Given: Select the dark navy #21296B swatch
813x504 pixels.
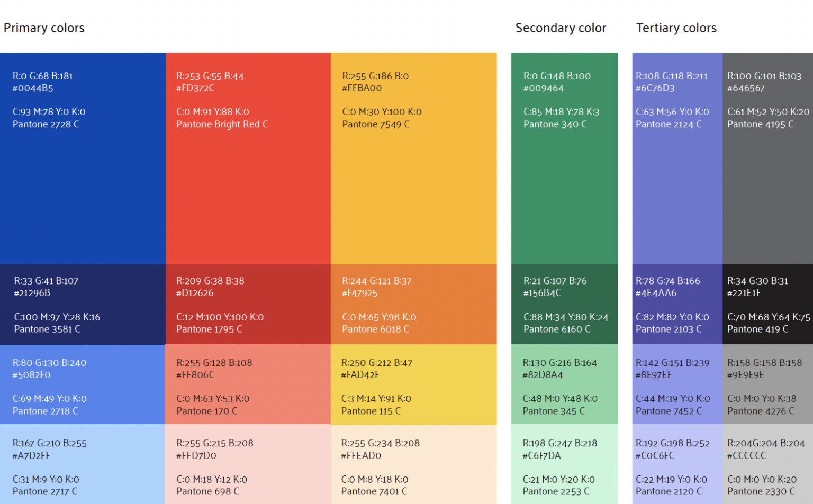Looking at the screenshot, I should (x=83, y=305).
